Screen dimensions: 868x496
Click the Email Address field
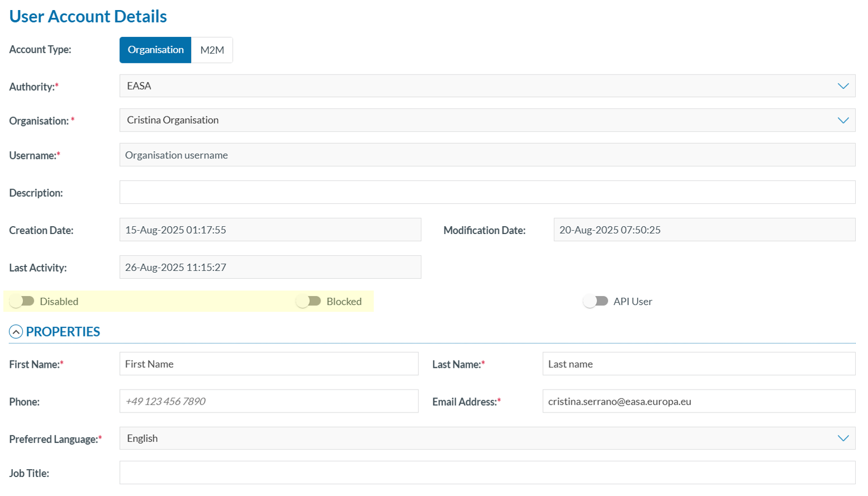tap(698, 401)
